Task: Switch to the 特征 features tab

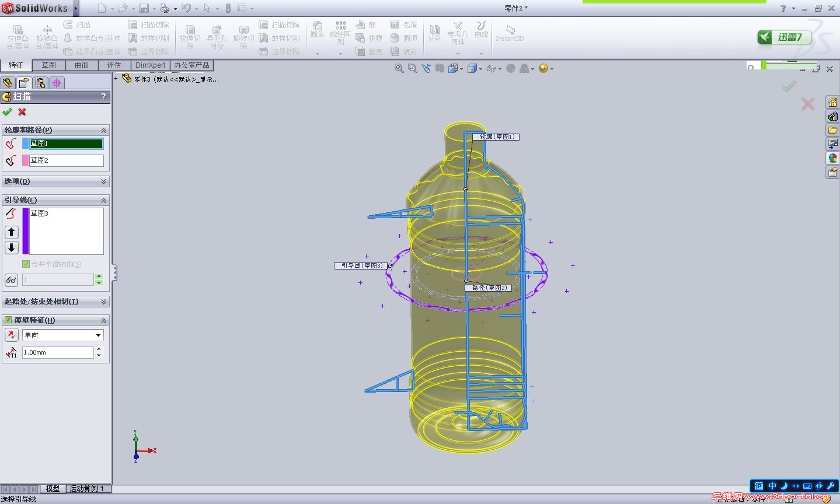Action: (16, 65)
